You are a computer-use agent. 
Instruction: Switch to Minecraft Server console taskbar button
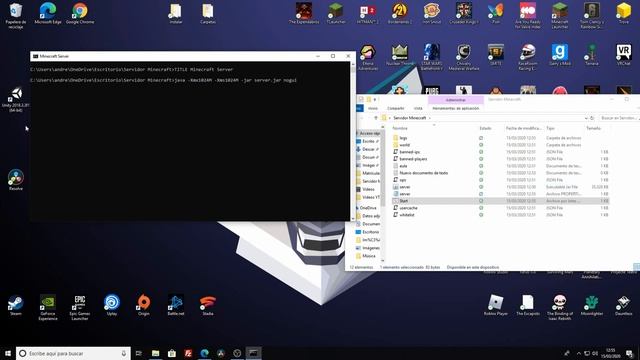point(253,353)
